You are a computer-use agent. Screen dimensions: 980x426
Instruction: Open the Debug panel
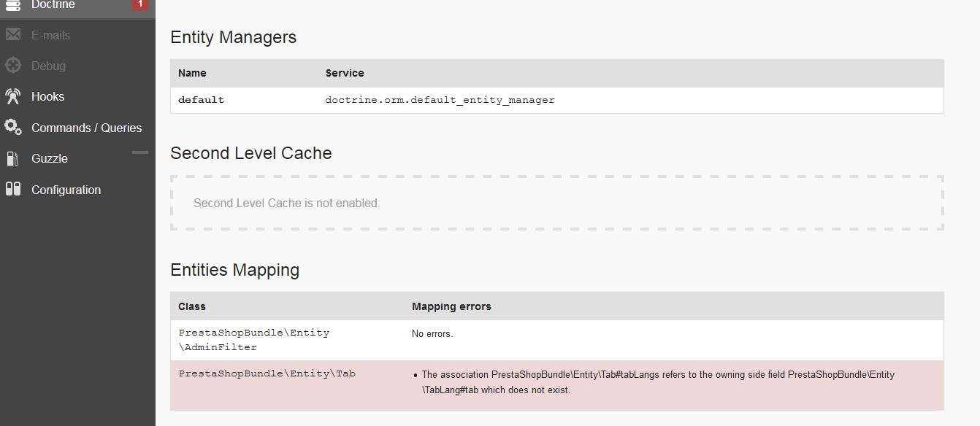(48, 65)
